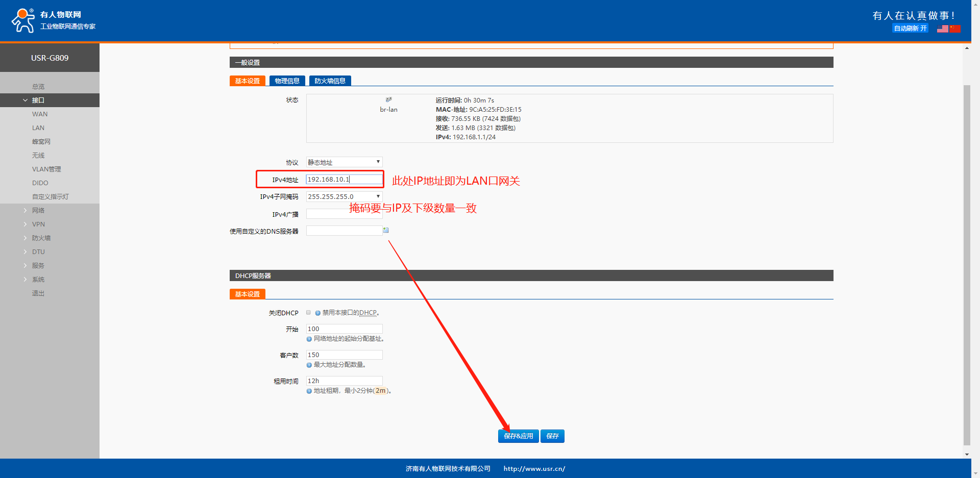Open the http://www.usr.cn/ footer link
Screen dimensions: 980x478
pyautogui.click(x=534, y=469)
